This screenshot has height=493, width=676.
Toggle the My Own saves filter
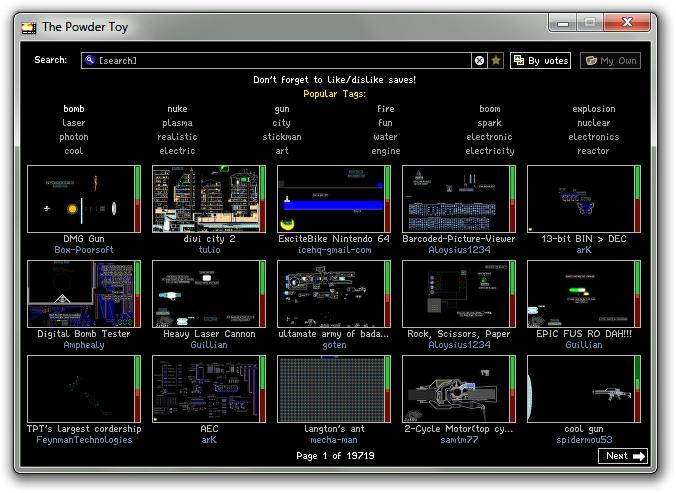tap(610, 61)
